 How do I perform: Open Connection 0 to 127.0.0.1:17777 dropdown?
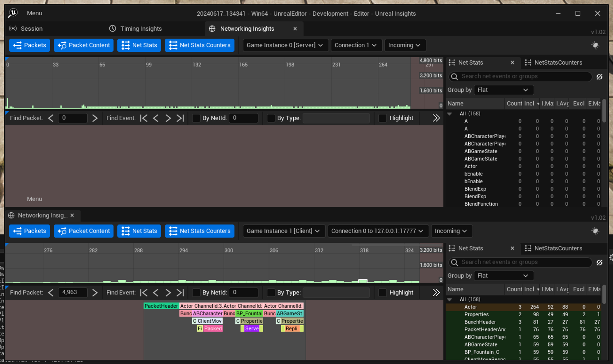click(378, 231)
